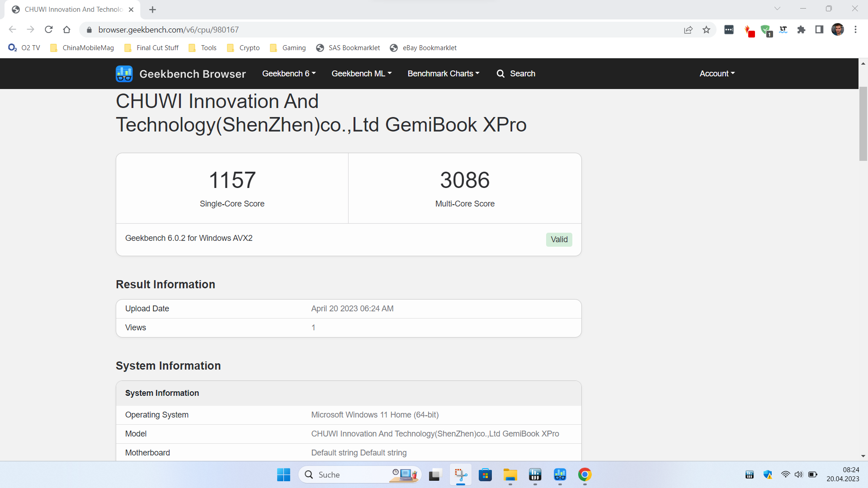This screenshot has height=488, width=868.
Task: Open Wi-Fi network tray icon
Action: 785,474
